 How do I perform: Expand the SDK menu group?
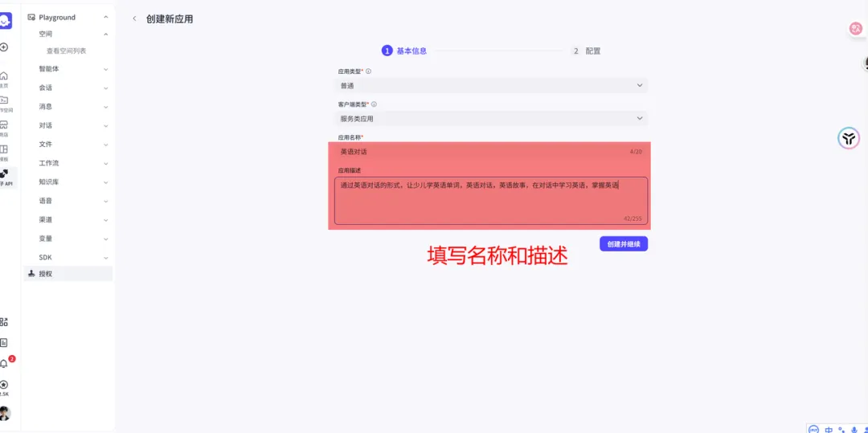click(106, 258)
